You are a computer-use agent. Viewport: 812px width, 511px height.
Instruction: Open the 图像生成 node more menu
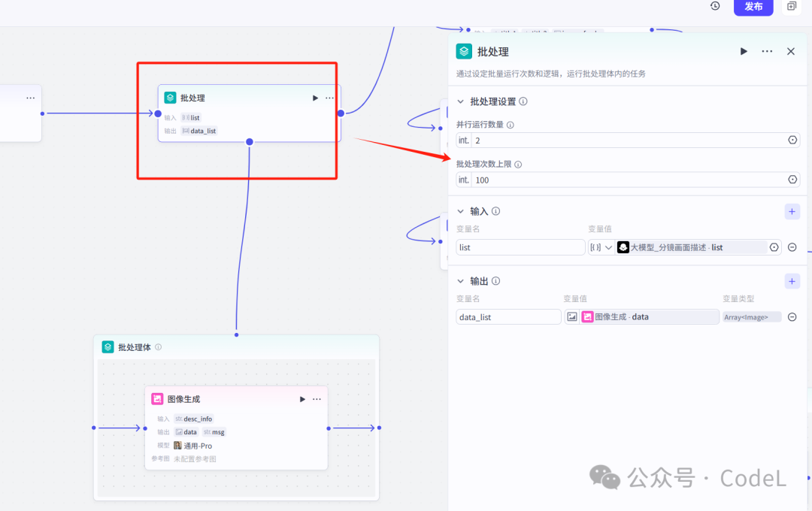317,399
